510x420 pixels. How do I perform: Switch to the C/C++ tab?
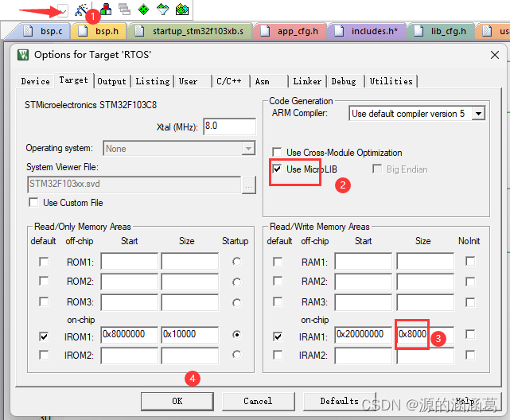coord(229,81)
